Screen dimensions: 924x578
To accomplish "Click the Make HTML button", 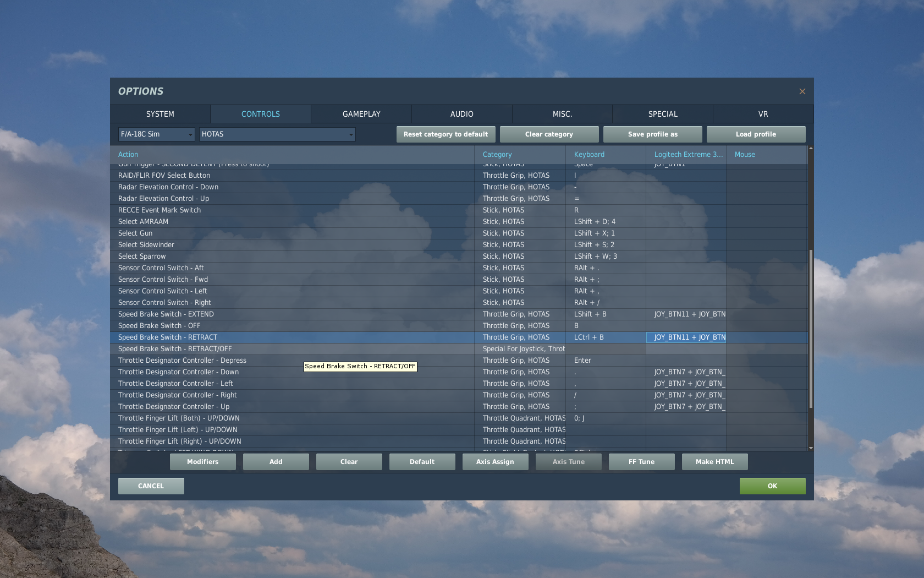I will click(715, 462).
